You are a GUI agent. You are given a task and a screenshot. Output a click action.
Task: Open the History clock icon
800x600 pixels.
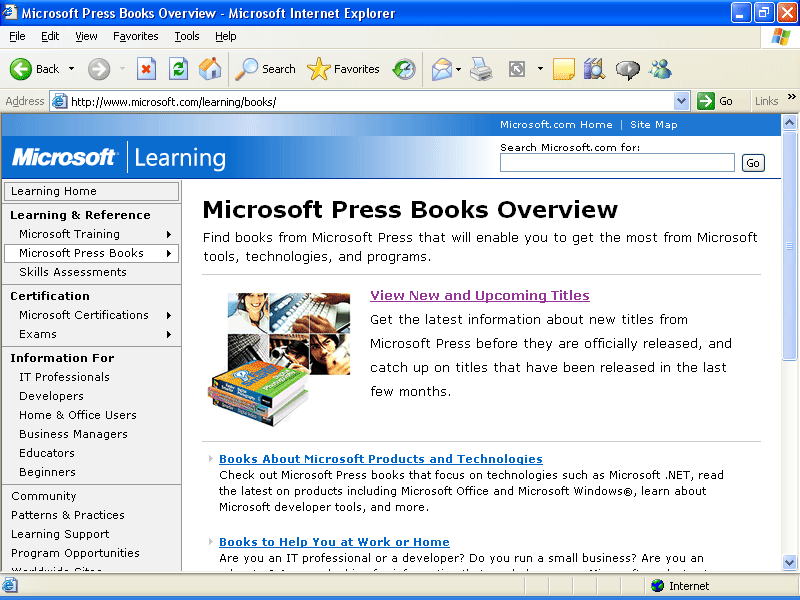404,69
